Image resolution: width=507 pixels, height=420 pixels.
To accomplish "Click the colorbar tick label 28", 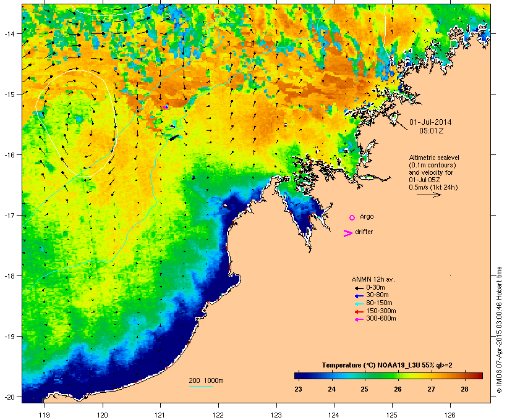I will point(464,389).
